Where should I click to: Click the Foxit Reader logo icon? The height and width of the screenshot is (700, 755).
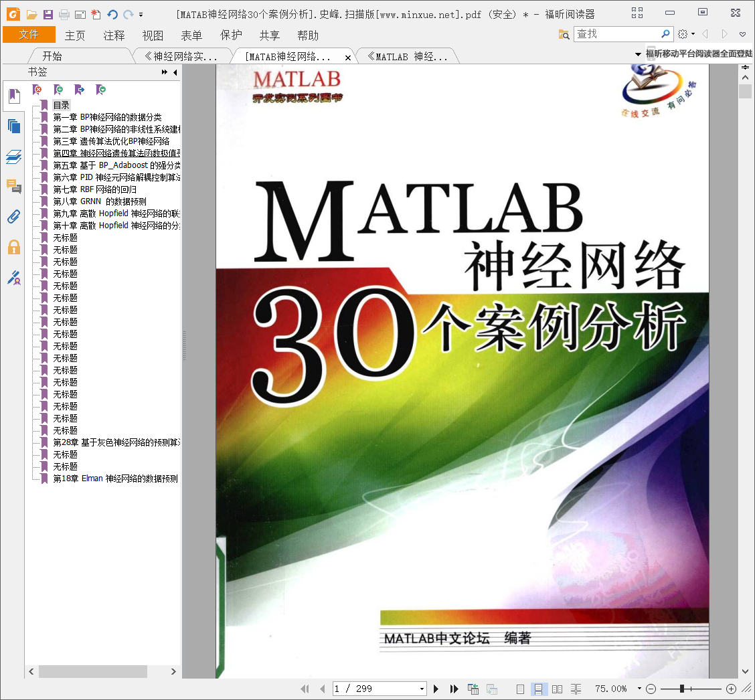pos(13,14)
